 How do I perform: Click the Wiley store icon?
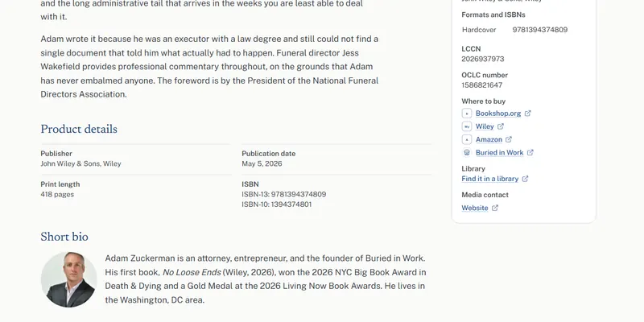(x=467, y=126)
